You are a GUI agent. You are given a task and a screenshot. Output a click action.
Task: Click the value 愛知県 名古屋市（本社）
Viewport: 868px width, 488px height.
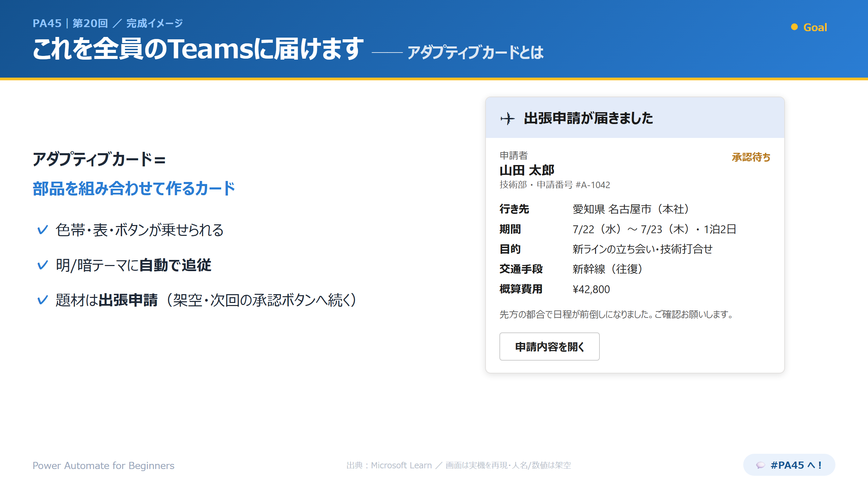[x=631, y=209]
